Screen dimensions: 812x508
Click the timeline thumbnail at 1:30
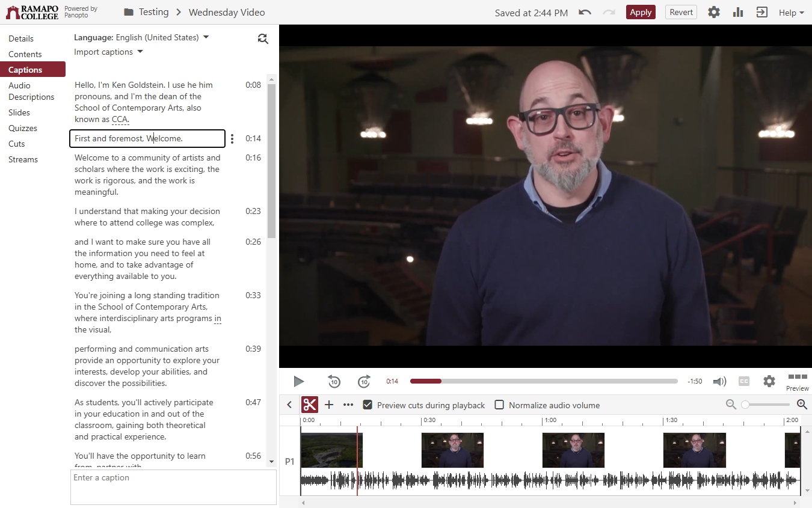(x=694, y=450)
